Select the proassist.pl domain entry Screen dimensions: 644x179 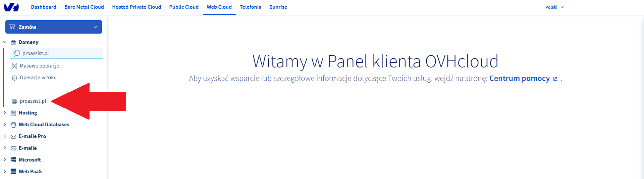[33, 101]
